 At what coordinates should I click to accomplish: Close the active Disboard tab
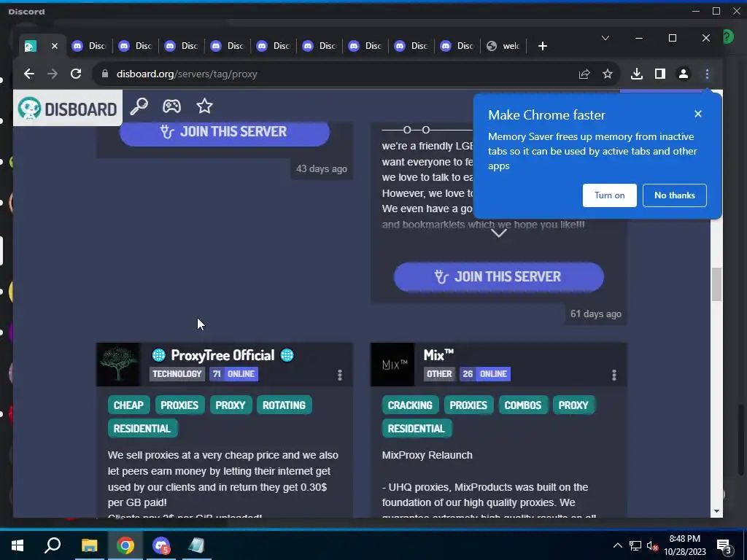coord(54,46)
